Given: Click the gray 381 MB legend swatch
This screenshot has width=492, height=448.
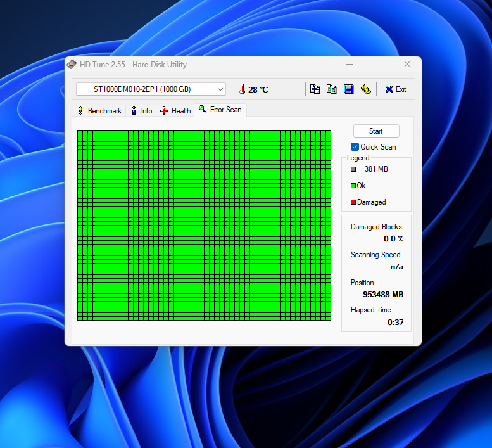Looking at the screenshot, I should point(353,169).
